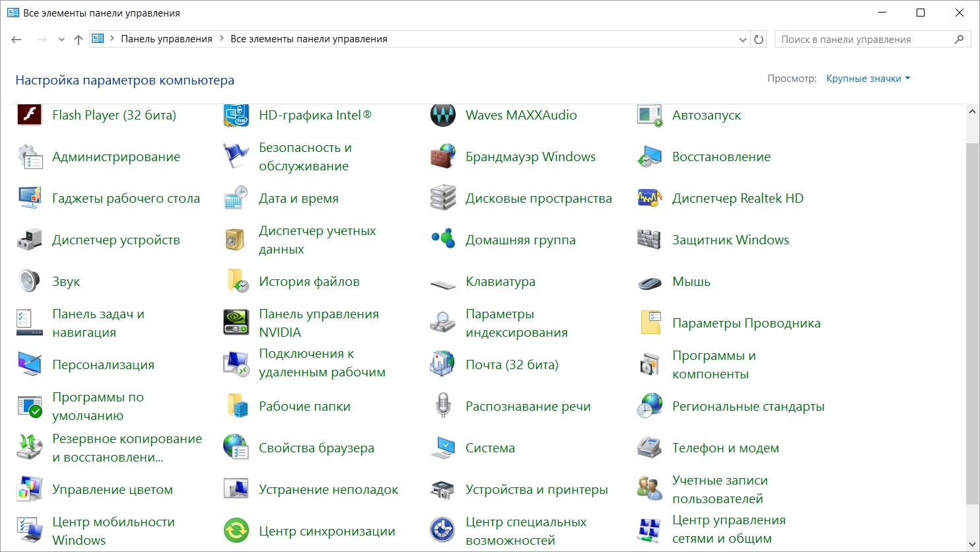Open the Flash Player icon
The image size is (980, 552).
[x=29, y=115]
